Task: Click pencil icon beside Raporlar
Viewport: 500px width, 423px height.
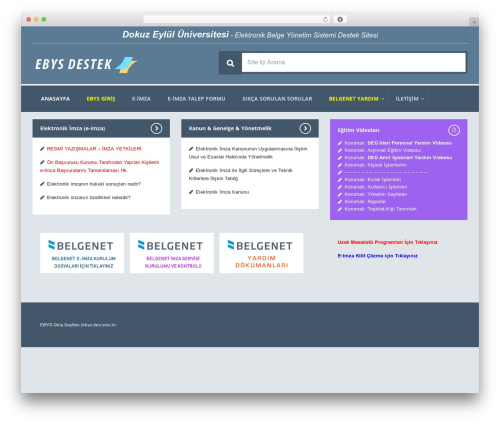Action: pyautogui.click(x=340, y=202)
